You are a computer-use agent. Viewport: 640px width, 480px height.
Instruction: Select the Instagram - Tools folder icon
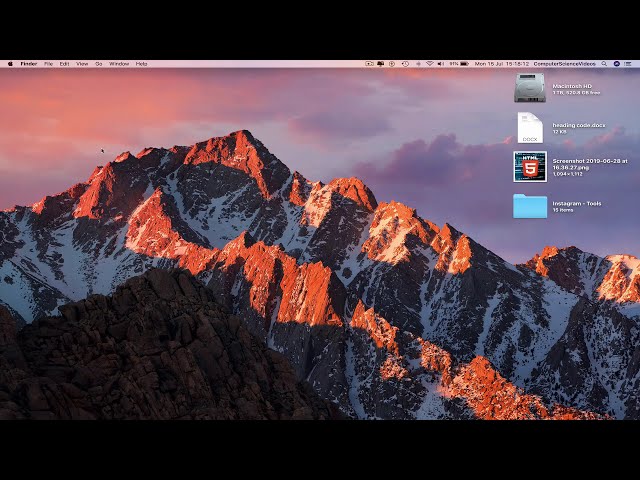point(530,206)
